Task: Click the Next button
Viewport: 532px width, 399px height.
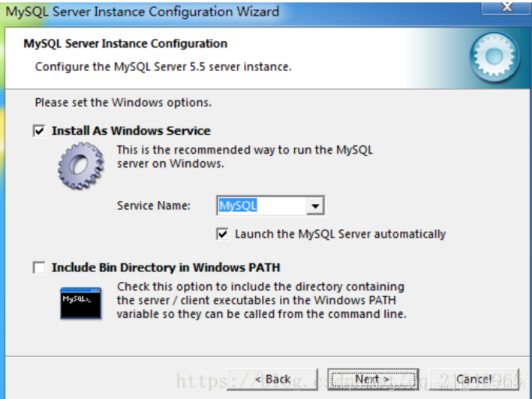Action: (373, 379)
